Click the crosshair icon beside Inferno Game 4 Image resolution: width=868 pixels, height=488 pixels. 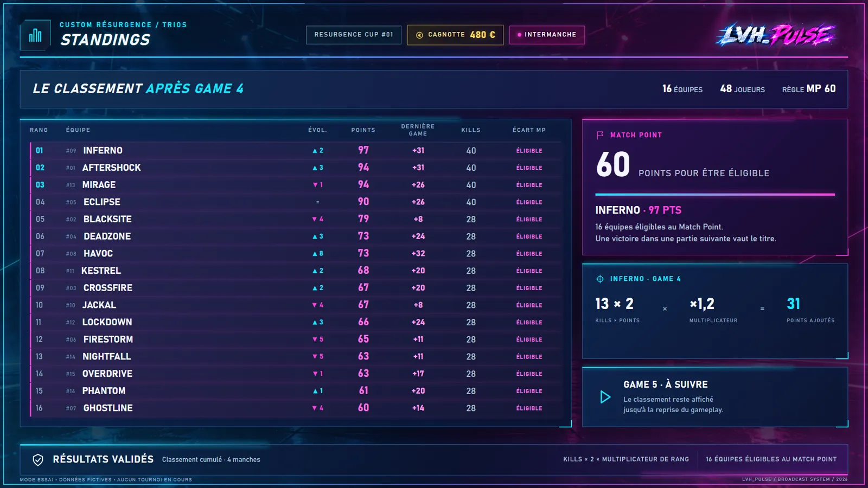pos(600,279)
